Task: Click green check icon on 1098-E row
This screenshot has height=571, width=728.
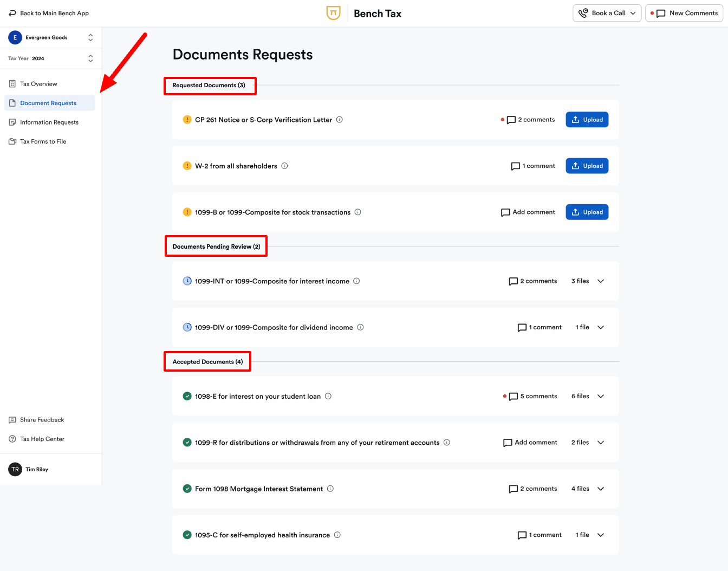Action: [x=187, y=396]
